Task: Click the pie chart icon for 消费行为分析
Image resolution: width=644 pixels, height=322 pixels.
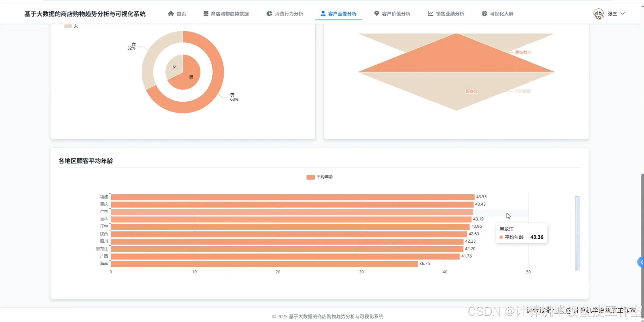Action: pos(269,14)
